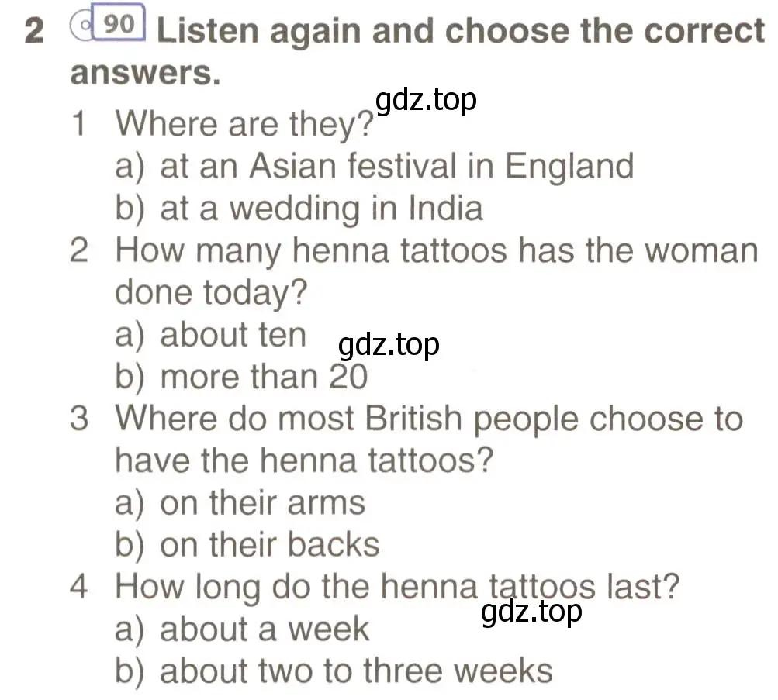Select answer 'at a wedding in India'

299,209
